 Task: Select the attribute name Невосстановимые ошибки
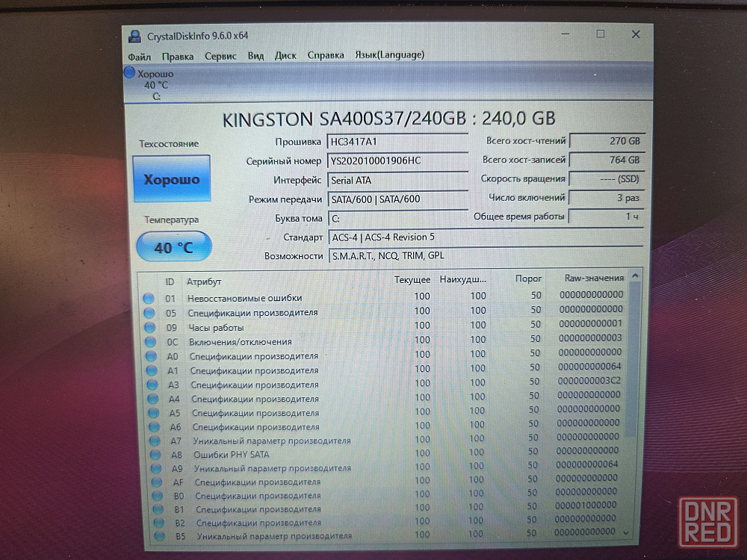pyautogui.click(x=244, y=298)
